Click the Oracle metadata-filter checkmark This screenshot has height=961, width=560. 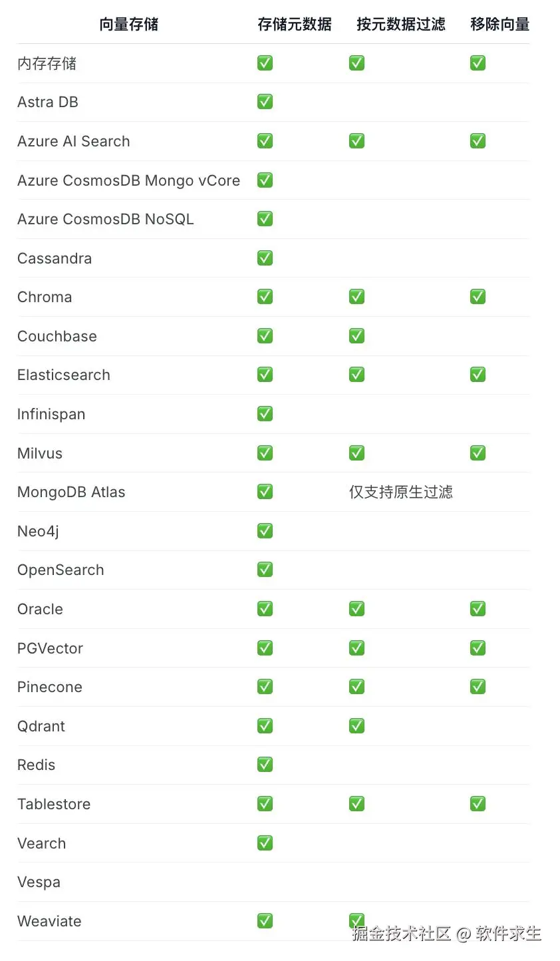point(356,608)
